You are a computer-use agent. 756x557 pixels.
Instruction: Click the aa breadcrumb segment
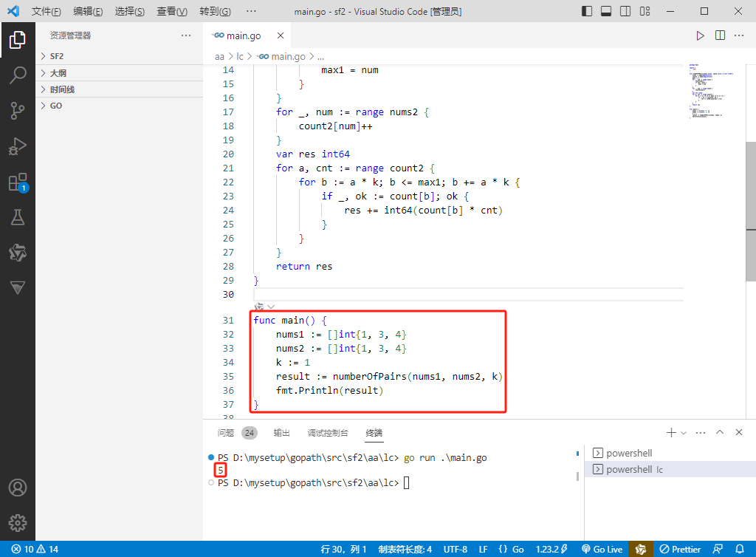[219, 56]
